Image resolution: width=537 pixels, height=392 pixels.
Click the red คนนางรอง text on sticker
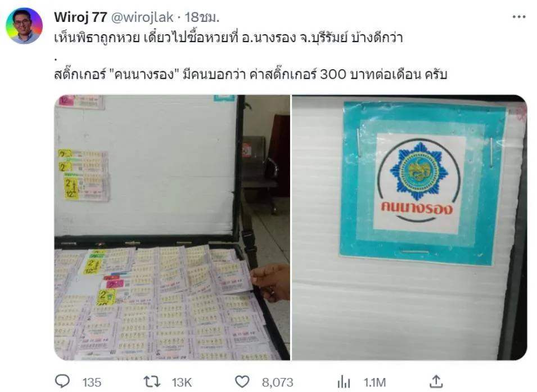[x=417, y=208]
